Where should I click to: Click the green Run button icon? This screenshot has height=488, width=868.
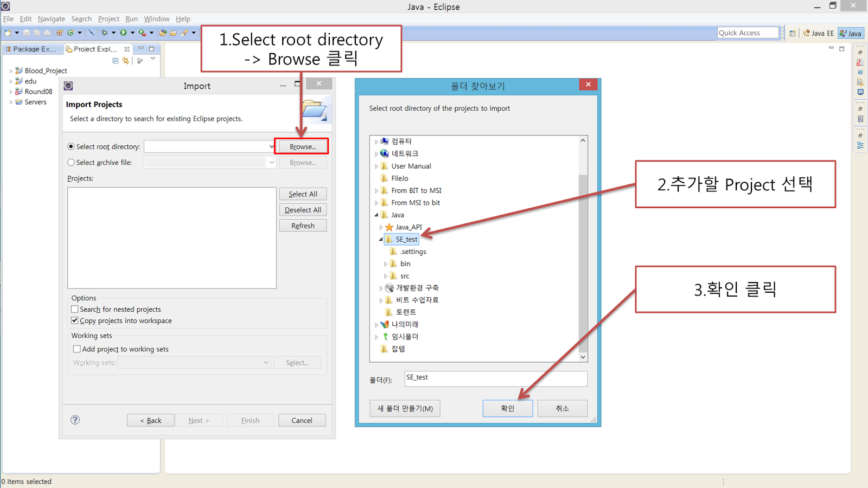(123, 33)
